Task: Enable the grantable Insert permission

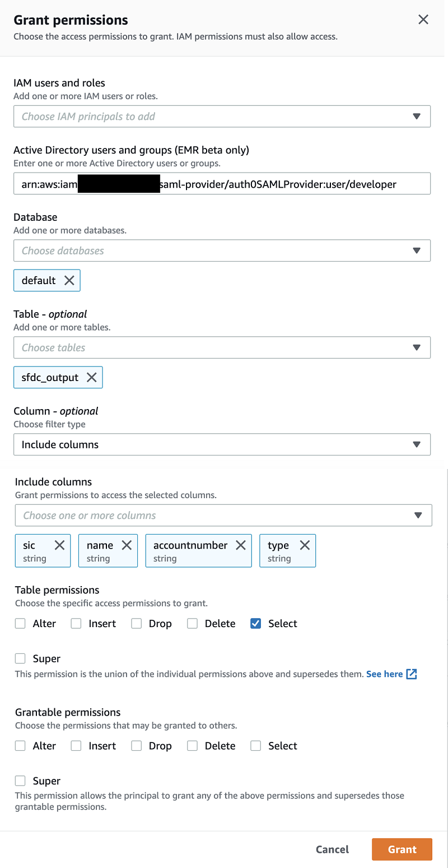Action: (x=77, y=746)
